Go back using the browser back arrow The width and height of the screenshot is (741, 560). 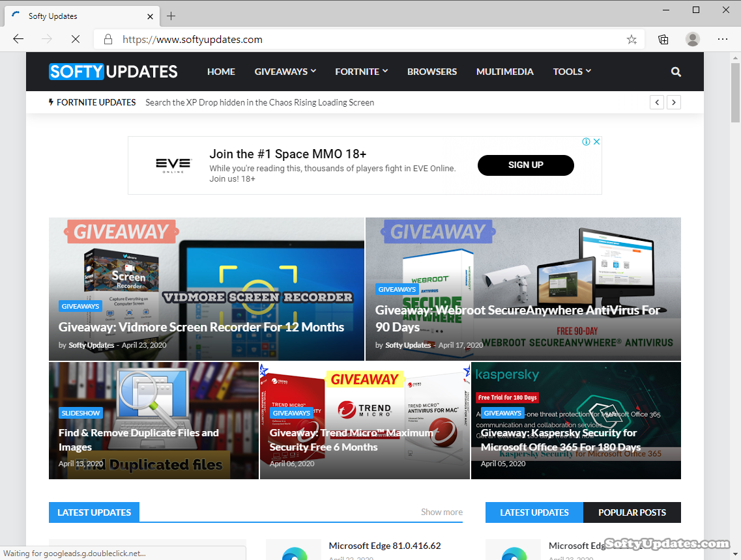18,39
